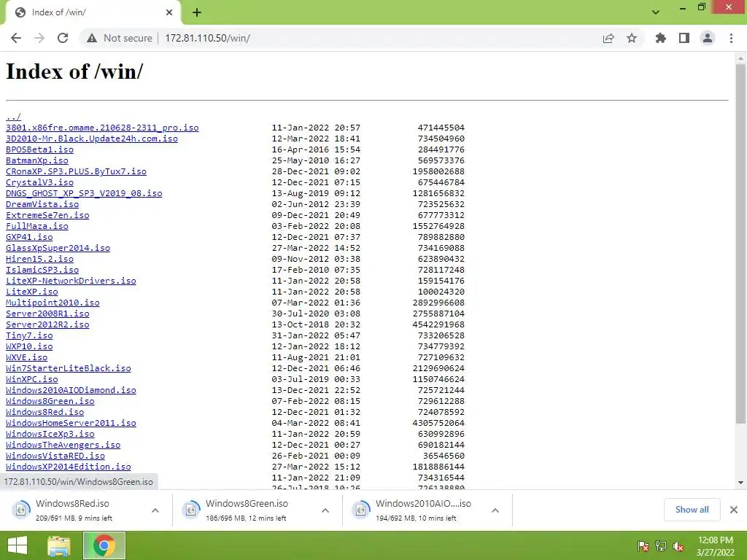Click the WindowsTheAvengers.iso link
Screen dimensions: 747x560
(x=63, y=446)
